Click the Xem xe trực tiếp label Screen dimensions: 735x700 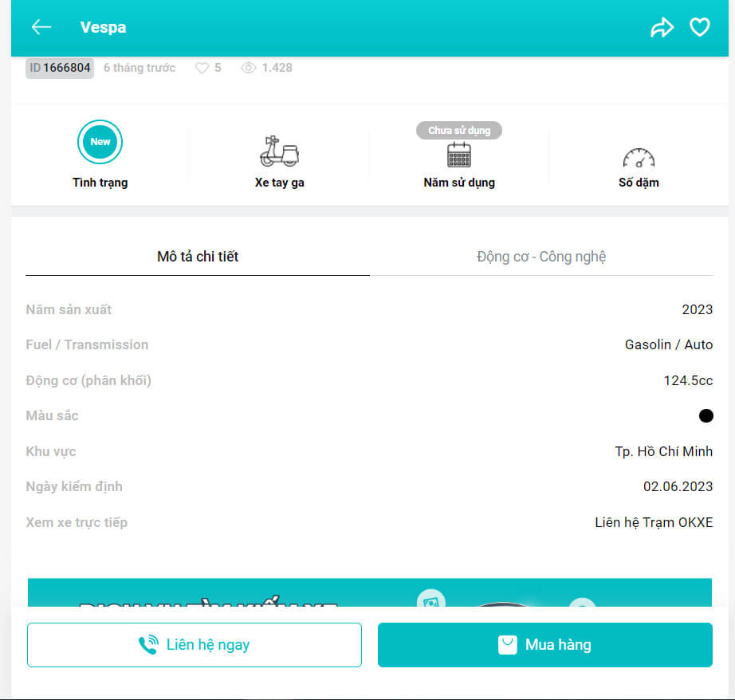(x=77, y=522)
